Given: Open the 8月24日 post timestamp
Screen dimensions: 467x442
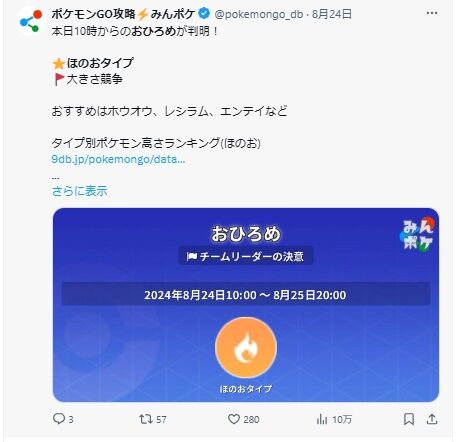Looking at the screenshot, I should pos(332,14).
